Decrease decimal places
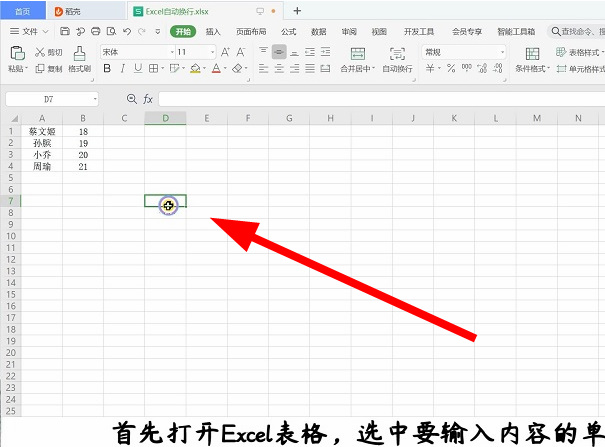This screenshot has height=447, width=605. coord(498,68)
